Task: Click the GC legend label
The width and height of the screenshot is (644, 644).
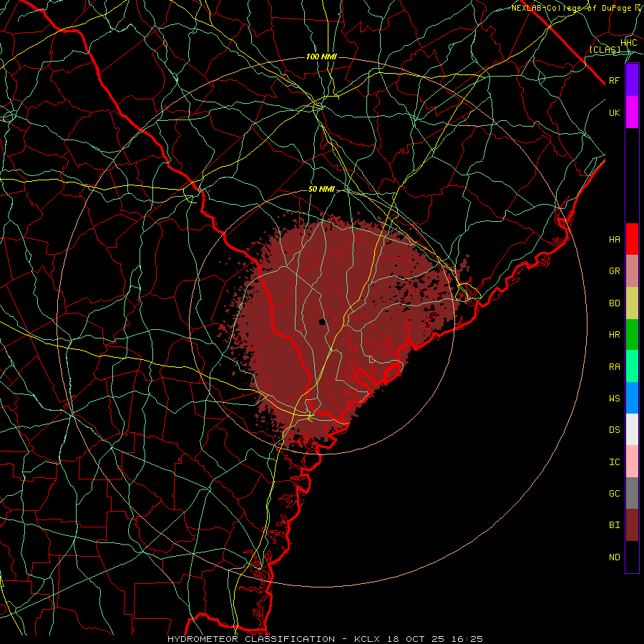Action: pyautogui.click(x=614, y=494)
